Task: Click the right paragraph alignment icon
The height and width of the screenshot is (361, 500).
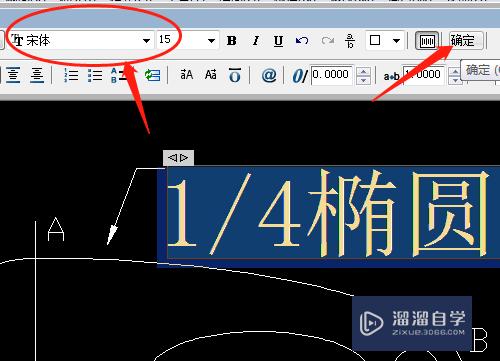Action: pos(37,75)
